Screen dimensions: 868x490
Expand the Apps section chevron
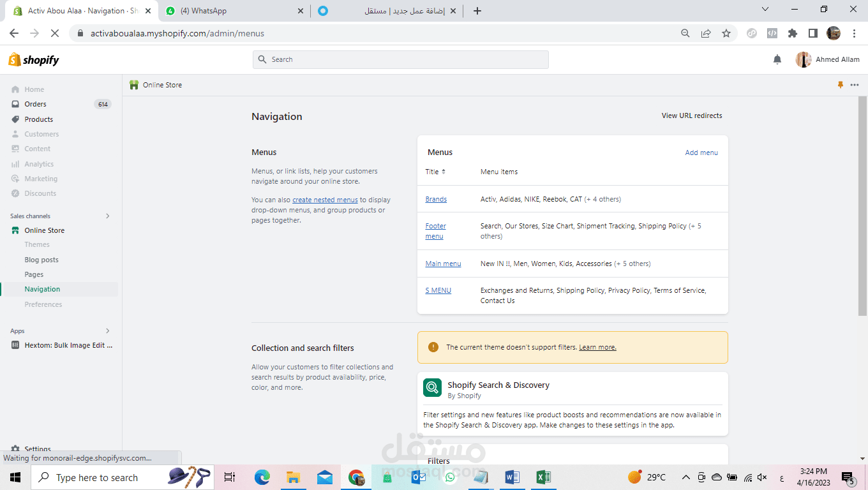tap(107, 330)
